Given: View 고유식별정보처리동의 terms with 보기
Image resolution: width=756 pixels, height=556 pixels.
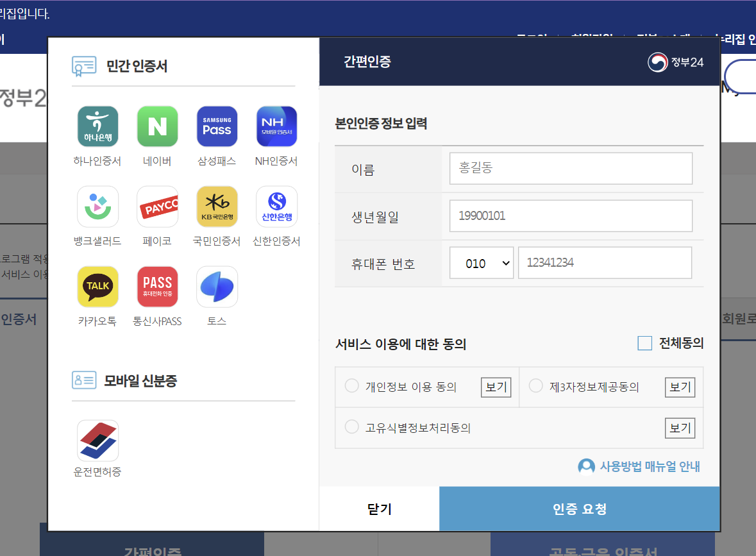Looking at the screenshot, I should coord(680,428).
